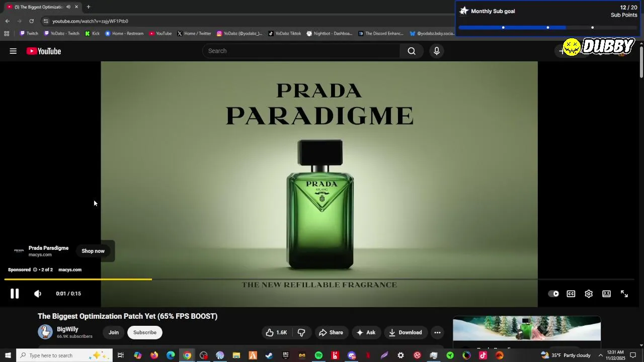644x362 pixels.
Task: Open a new browser tab
Action: point(88,7)
